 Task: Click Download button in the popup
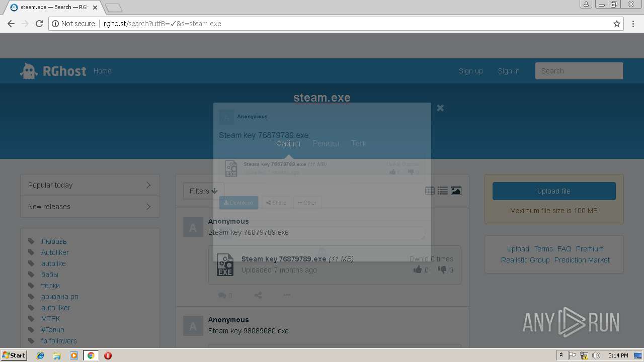(x=238, y=203)
